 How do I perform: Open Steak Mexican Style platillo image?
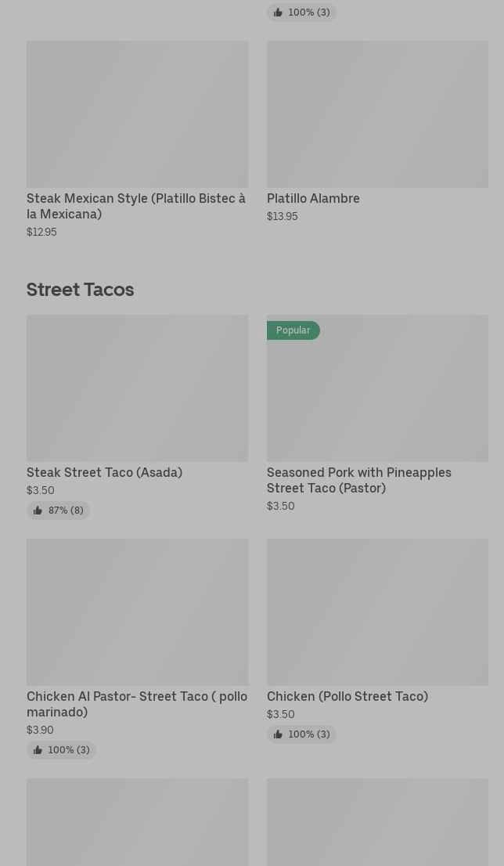pos(137,114)
